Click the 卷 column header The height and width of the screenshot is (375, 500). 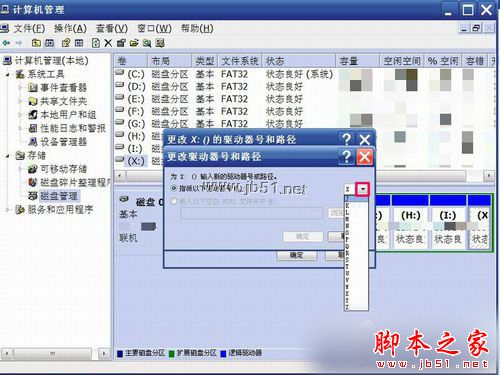(131, 61)
